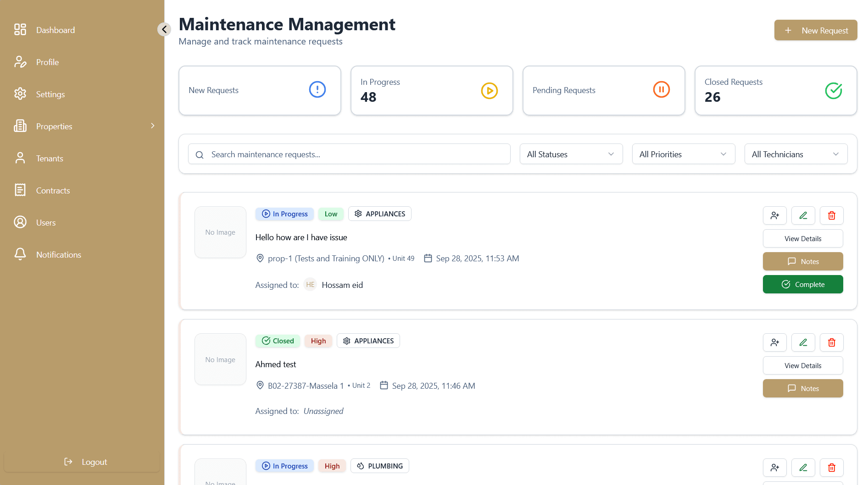The width and height of the screenshot is (868, 485).
Task: Click assign technician icon on first request
Action: click(774, 215)
